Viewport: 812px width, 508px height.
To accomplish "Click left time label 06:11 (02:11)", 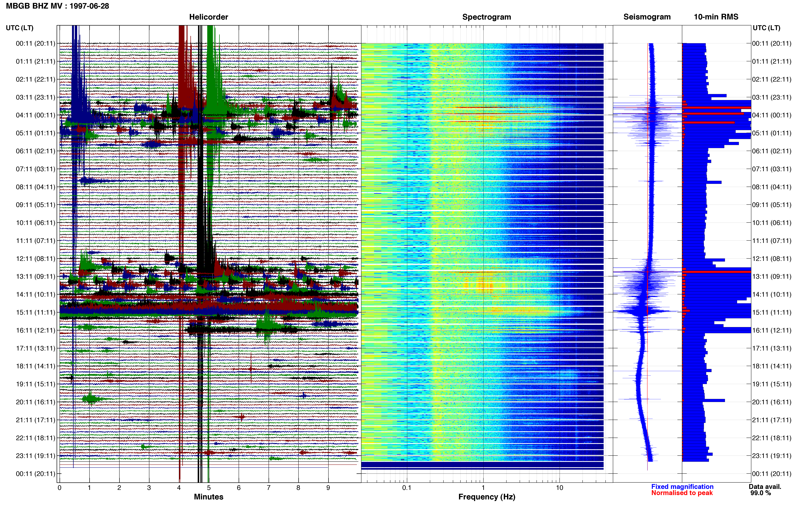I will click(x=36, y=151).
